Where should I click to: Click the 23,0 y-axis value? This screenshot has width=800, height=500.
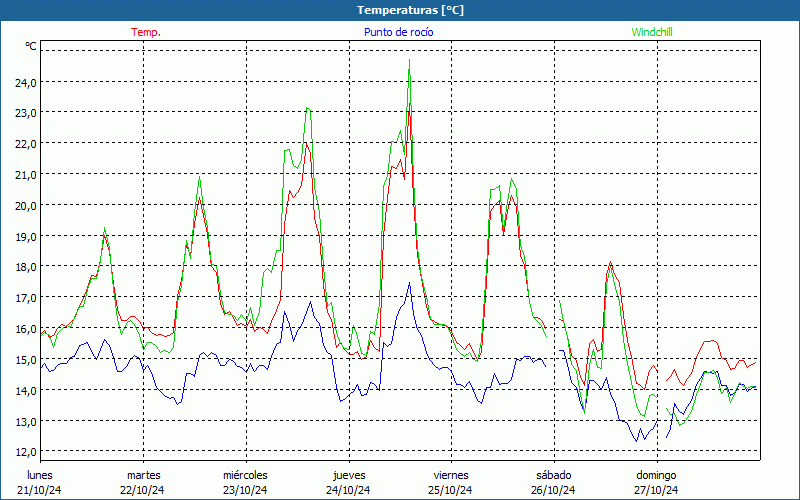click(x=26, y=113)
